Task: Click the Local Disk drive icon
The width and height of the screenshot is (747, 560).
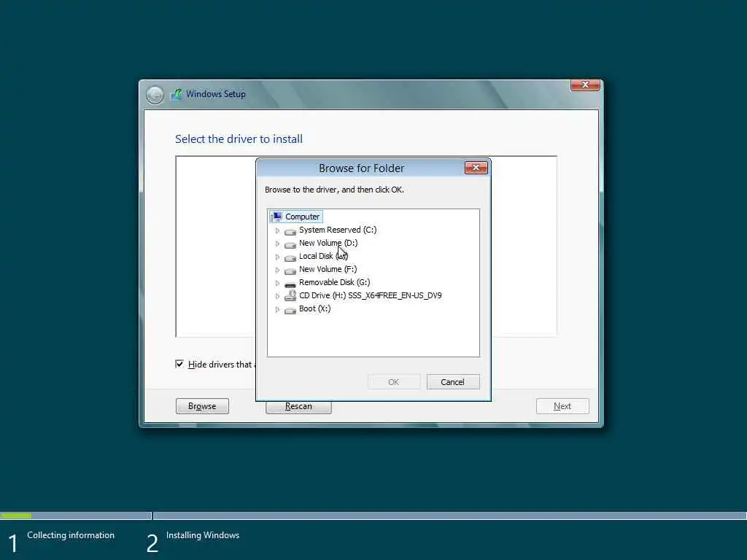Action: point(290,257)
